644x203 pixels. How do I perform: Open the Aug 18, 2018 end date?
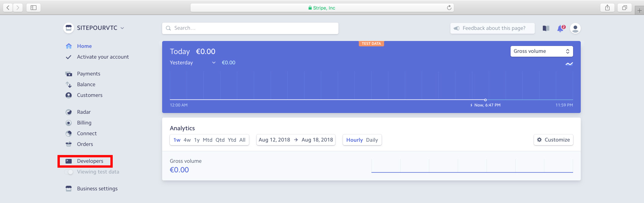tap(317, 140)
